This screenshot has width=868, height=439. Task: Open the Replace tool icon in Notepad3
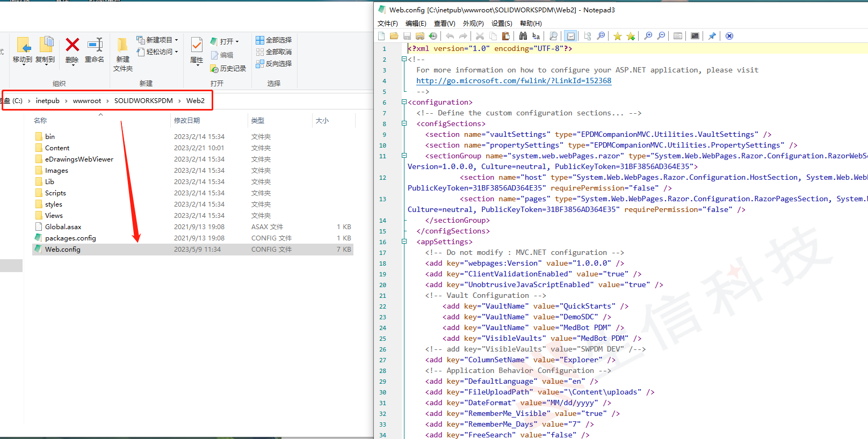pos(536,36)
